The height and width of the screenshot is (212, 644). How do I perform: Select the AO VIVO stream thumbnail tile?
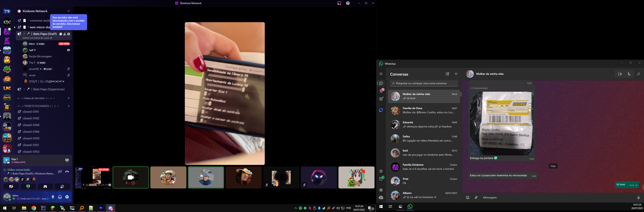tap(93, 177)
